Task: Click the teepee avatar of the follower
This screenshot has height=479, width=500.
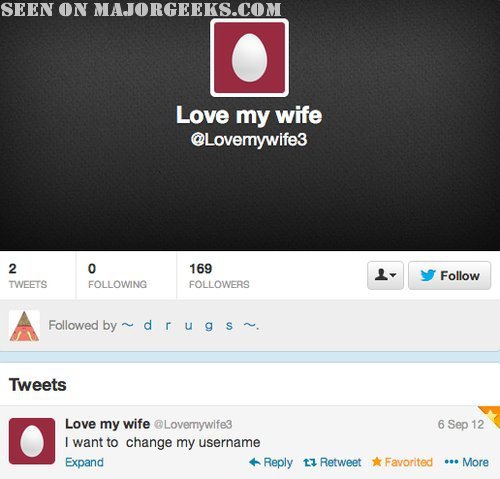Action: (x=24, y=326)
